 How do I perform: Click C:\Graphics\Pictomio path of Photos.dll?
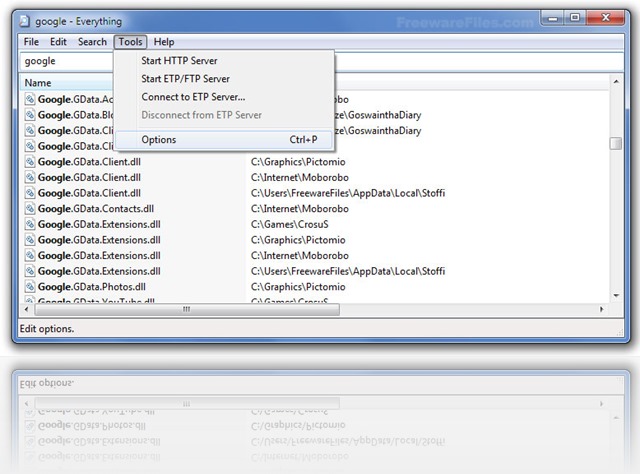(298, 287)
